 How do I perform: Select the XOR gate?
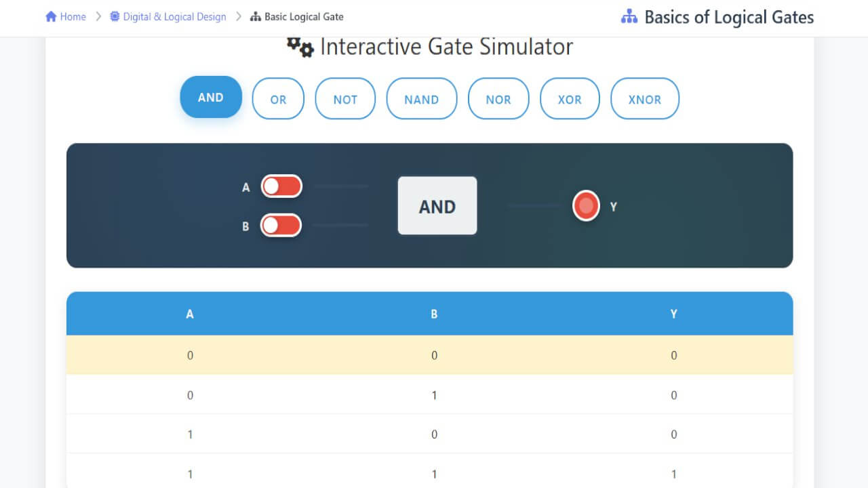click(x=570, y=99)
